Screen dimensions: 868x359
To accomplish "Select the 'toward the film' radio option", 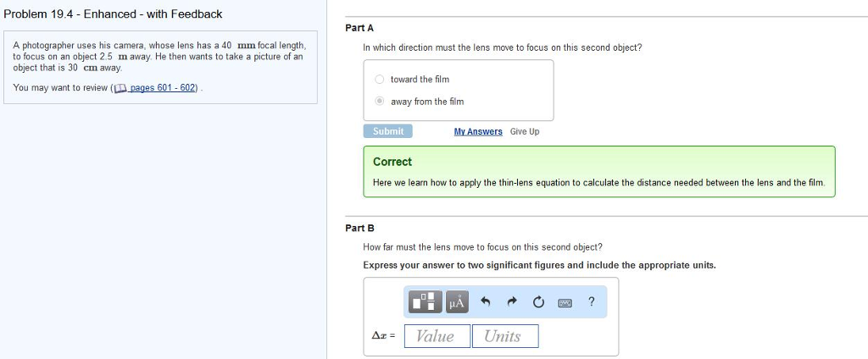I will click(379, 79).
